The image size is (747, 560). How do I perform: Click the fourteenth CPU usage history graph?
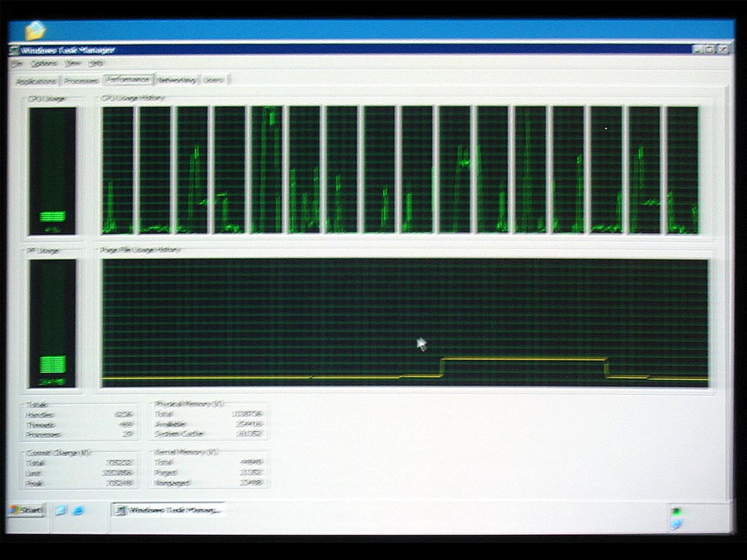point(606,170)
